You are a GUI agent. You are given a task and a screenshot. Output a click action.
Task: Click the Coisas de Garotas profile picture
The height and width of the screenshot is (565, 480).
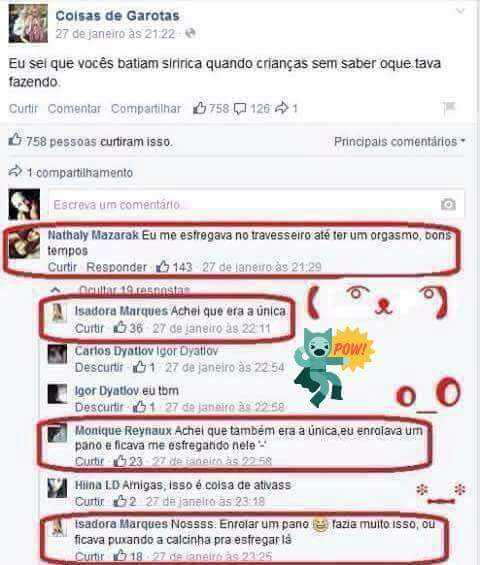point(28,24)
